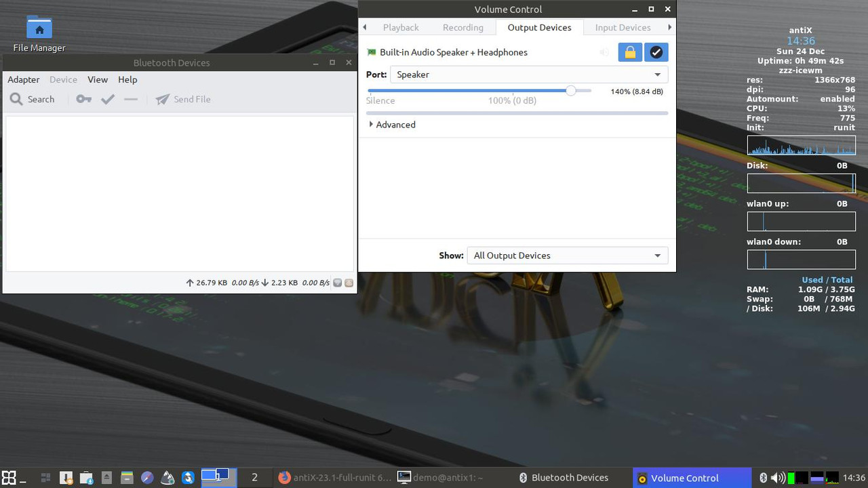The width and height of the screenshot is (868, 488).
Task: Open the View menu in Bluetooth Devices
Action: click(x=98, y=79)
